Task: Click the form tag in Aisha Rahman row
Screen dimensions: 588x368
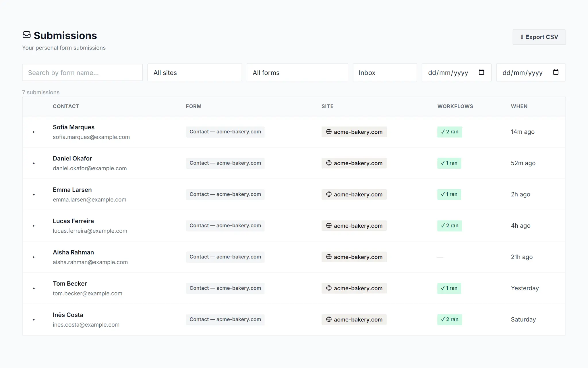Action: click(x=225, y=257)
